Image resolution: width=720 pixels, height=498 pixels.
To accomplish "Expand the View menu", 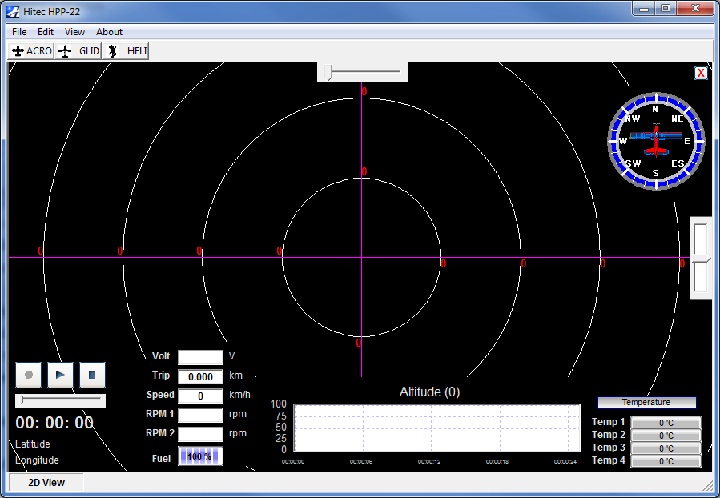I will click(x=75, y=32).
